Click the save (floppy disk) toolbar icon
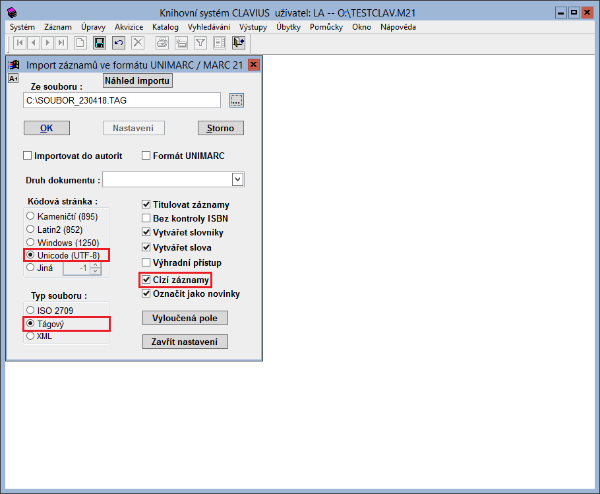 99,43
